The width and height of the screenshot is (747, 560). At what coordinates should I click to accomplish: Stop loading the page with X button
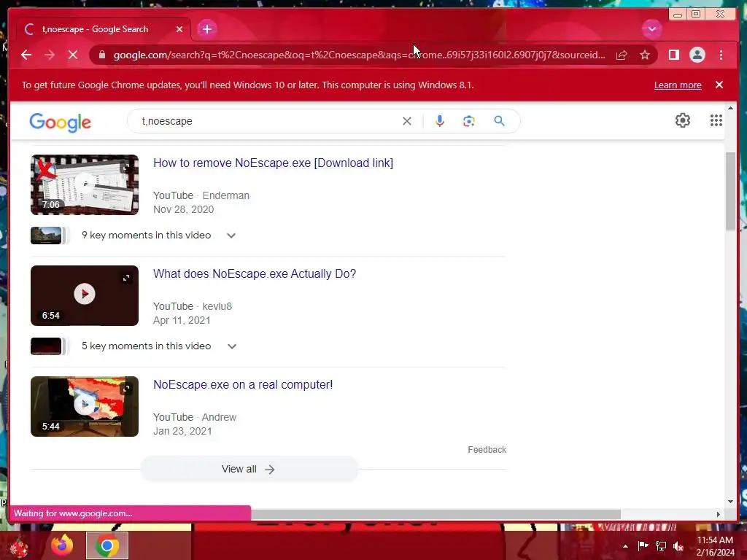tap(73, 55)
